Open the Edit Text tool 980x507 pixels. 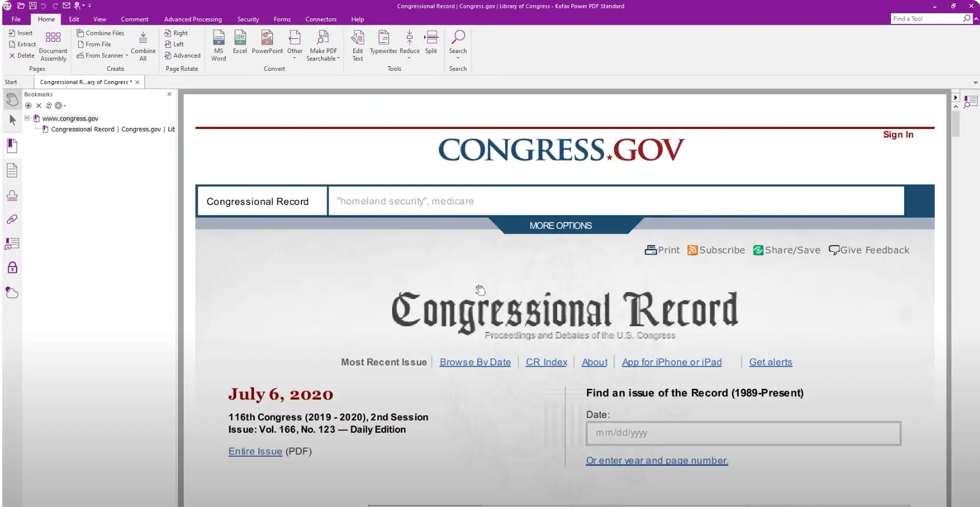[358, 45]
